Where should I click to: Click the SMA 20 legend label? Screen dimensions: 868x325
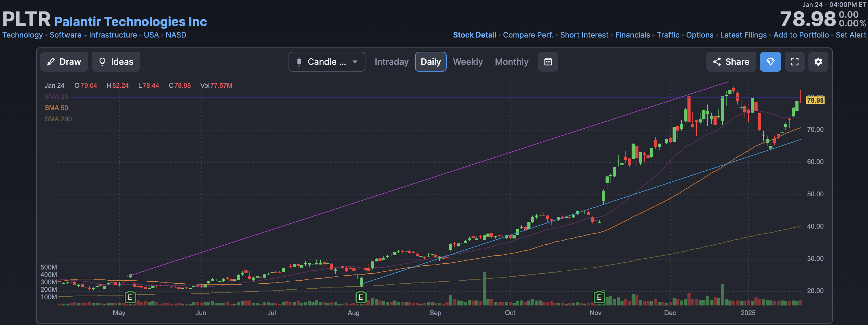pos(56,97)
